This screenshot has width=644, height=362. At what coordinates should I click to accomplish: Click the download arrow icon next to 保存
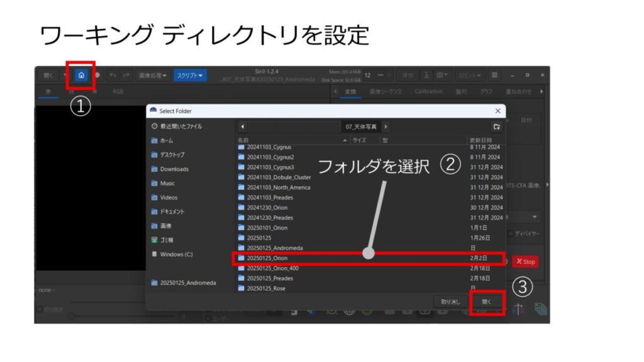click(426, 75)
